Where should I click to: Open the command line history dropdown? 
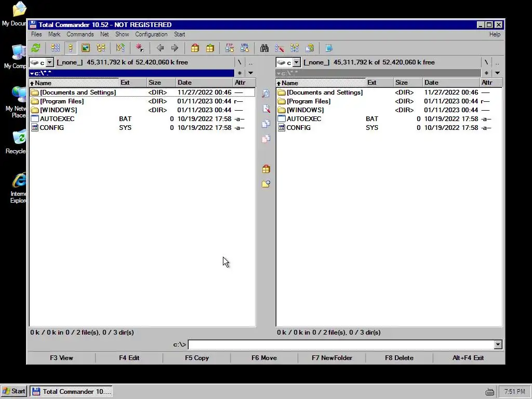[x=498, y=345]
